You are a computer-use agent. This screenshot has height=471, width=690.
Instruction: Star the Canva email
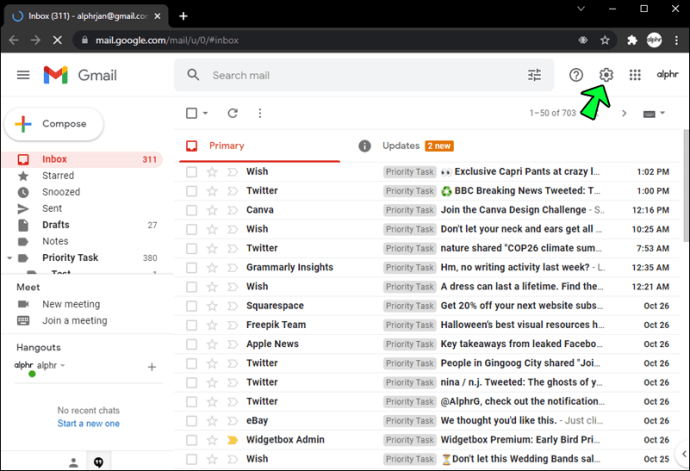click(212, 210)
